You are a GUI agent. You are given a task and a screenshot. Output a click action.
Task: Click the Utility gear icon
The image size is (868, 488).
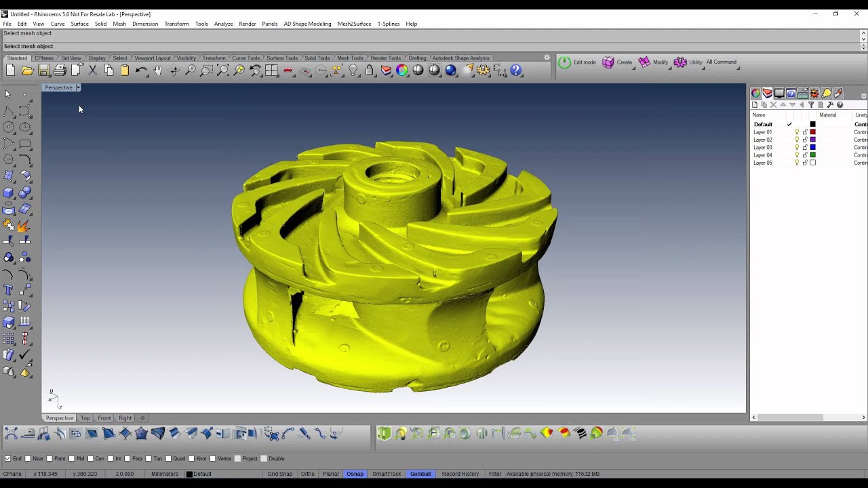tap(680, 62)
